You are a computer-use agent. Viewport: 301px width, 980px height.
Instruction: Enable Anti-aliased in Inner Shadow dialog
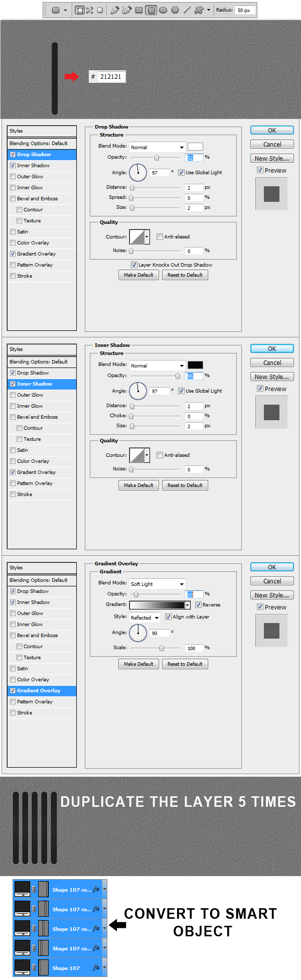[x=160, y=455]
